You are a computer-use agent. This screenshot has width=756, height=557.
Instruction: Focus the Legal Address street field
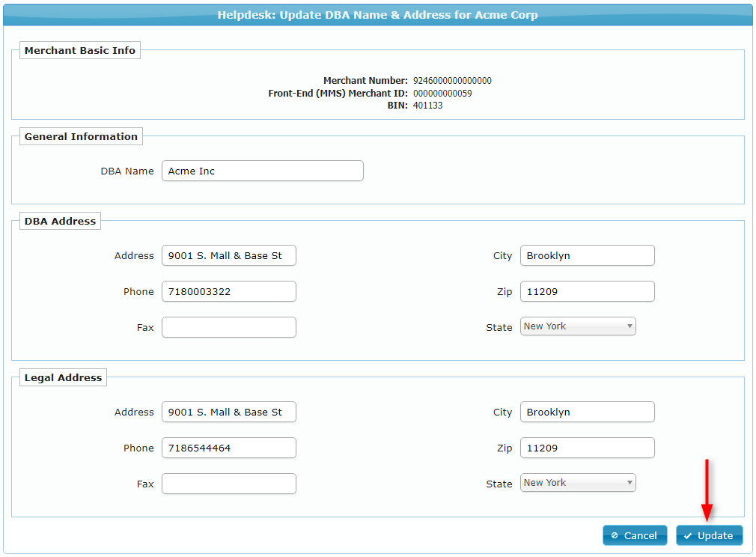coord(228,412)
